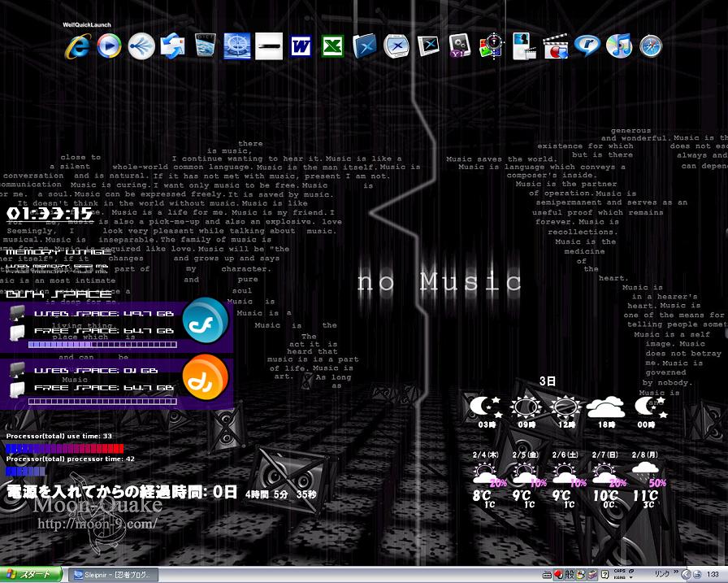Click the rounded monitor icon with X
Image resolution: width=728 pixels, height=583 pixels.
[x=396, y=46]
